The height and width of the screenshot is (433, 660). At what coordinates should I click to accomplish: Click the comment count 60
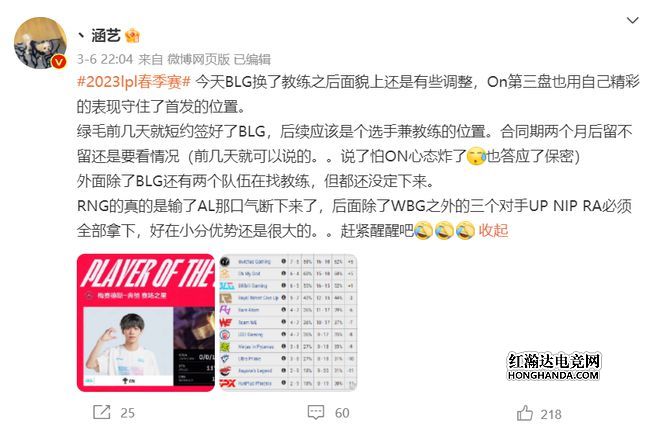(342, 413)
